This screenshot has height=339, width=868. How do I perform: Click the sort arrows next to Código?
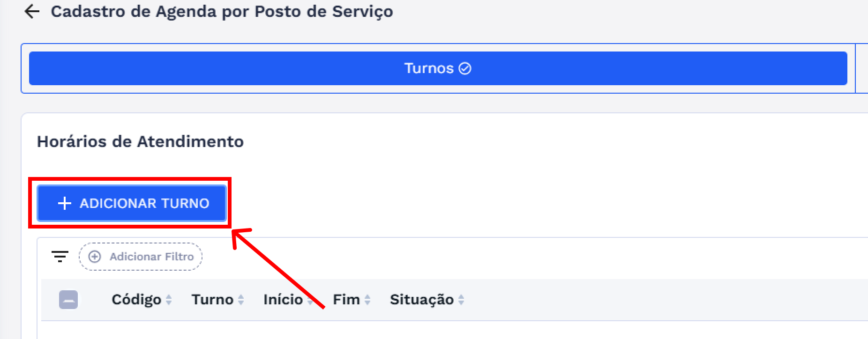[169, 300]
